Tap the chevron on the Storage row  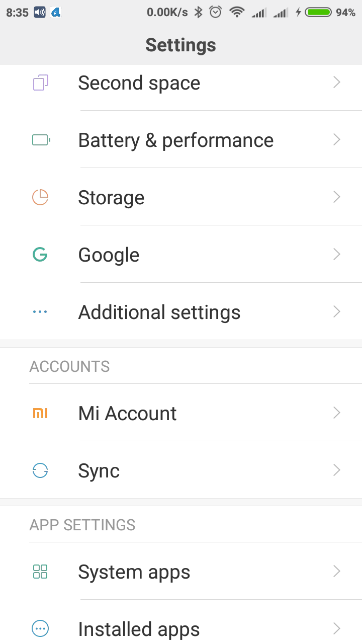[337, 197]
